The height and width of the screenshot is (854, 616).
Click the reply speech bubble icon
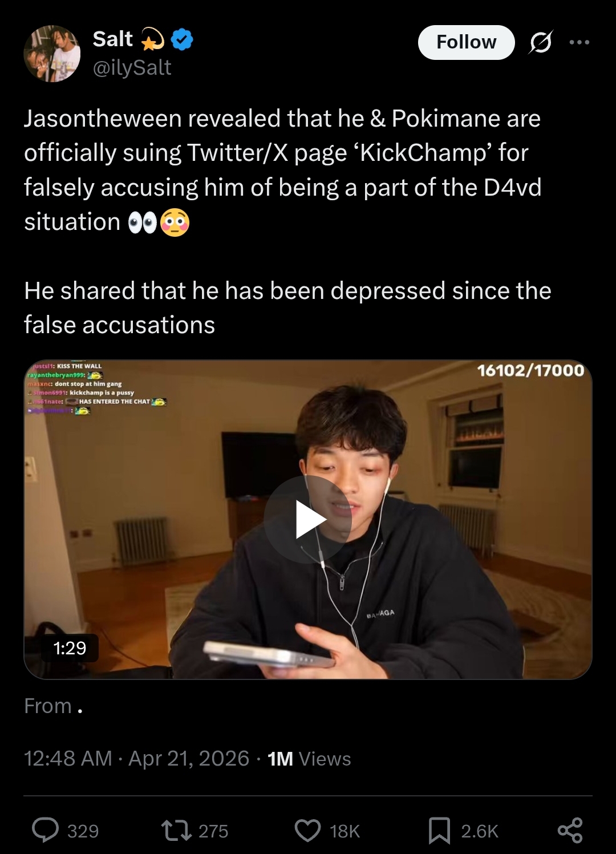click(45, 830)
